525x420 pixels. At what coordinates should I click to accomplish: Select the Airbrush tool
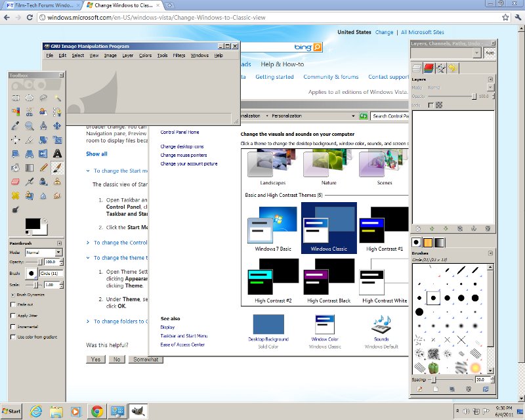pos(30,182)
